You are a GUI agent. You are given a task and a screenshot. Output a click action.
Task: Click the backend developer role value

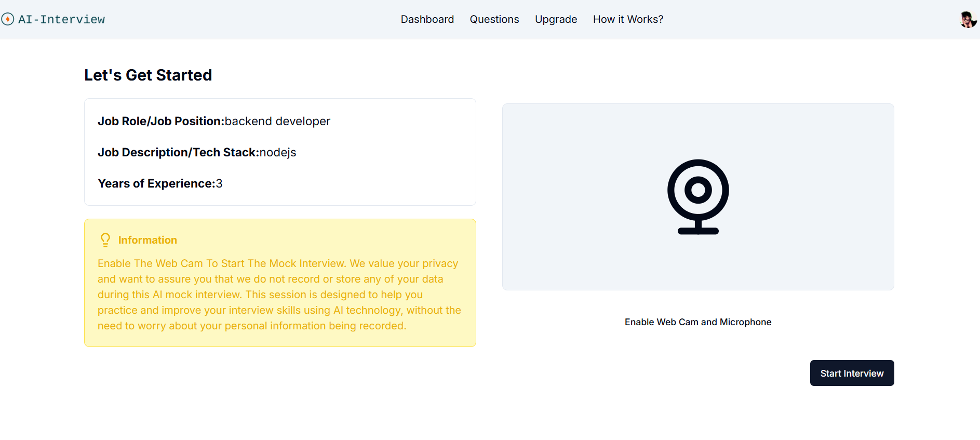[277, 121]
